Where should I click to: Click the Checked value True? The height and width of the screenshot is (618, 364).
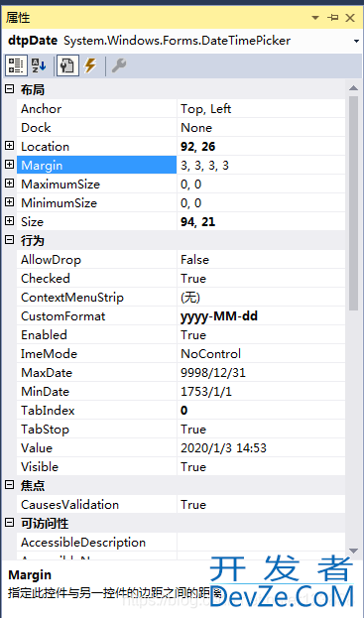point(193,279)
